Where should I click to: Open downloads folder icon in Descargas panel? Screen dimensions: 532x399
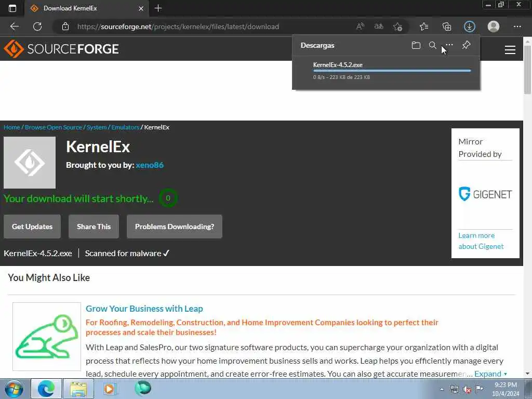coord(416,45)
